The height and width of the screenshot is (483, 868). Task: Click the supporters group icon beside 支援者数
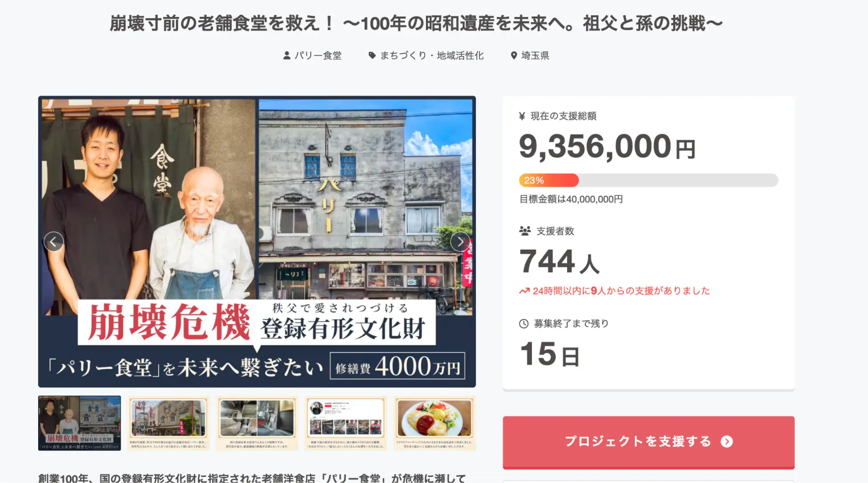click(x=525, y=231)
